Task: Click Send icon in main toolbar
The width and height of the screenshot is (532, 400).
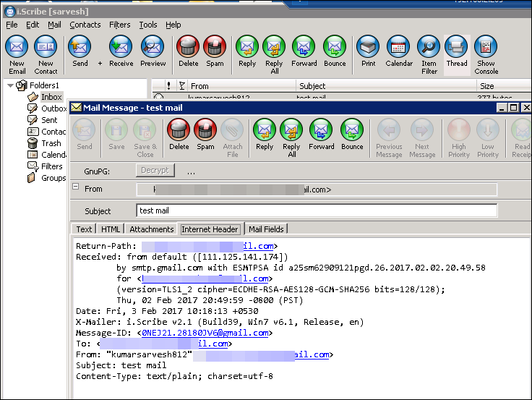Action: (x=80, y=51)
